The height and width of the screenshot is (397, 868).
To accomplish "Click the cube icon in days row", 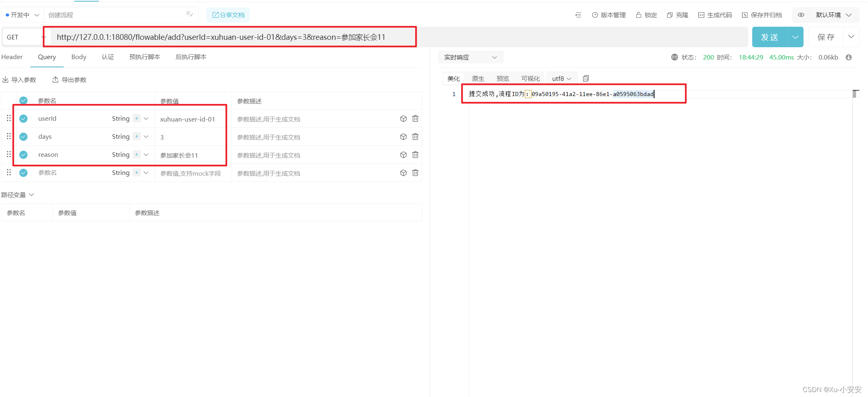I will 403,137.
